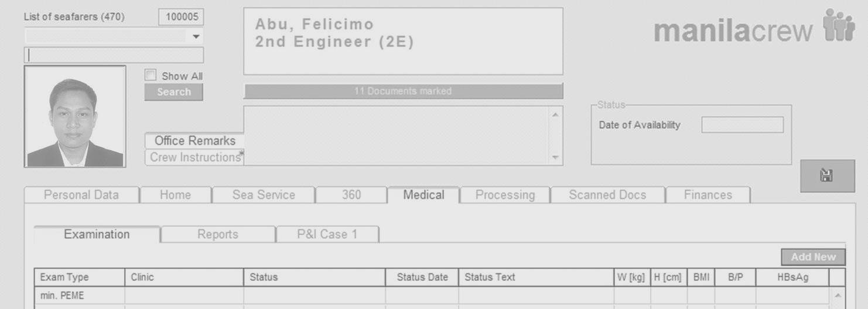Select the Office Remarks button

194,141
